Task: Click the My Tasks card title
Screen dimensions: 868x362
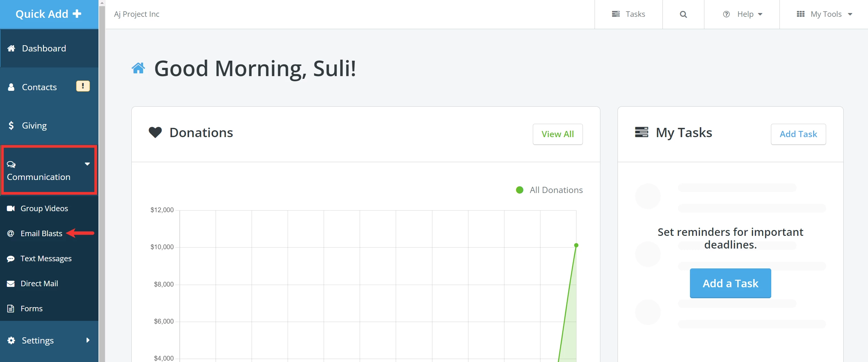Action: pyautogui.click(x=684, y=132)
